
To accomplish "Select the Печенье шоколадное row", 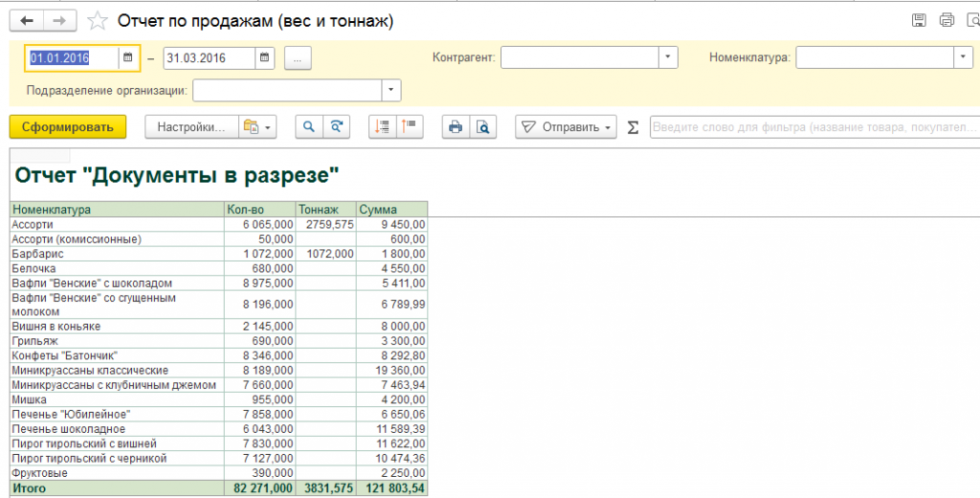I will point(69,429).
